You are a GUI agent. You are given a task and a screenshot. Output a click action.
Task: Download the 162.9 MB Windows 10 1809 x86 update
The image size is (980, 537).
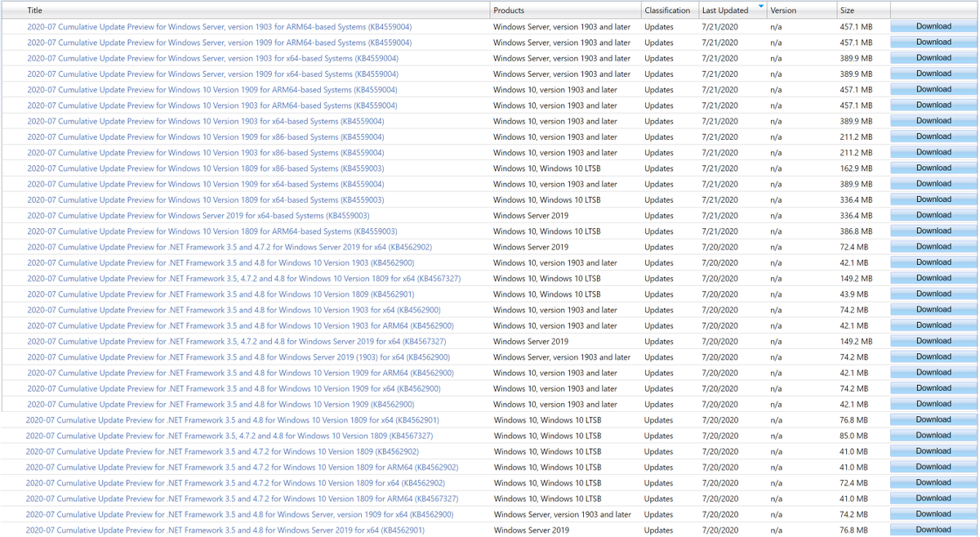(x=933, y=168)
